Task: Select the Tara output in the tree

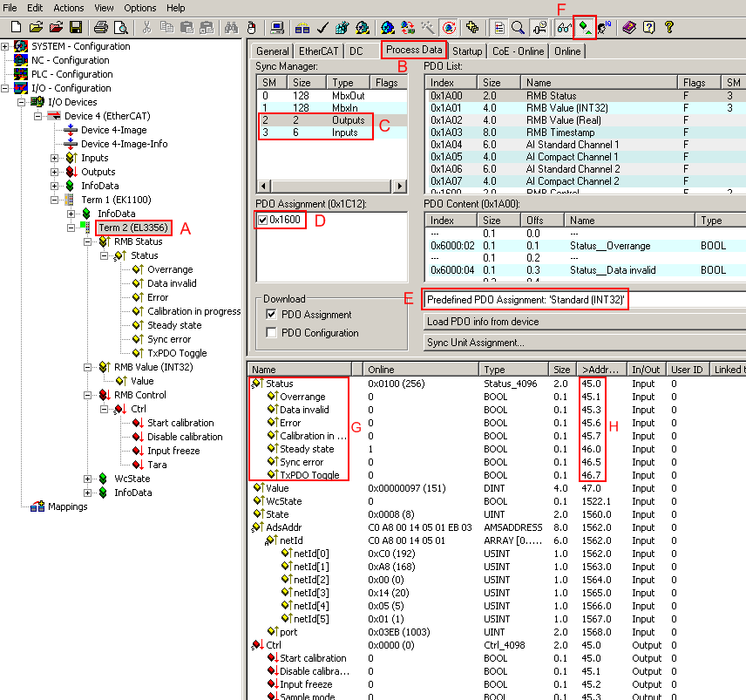Action: pos(157,465)
